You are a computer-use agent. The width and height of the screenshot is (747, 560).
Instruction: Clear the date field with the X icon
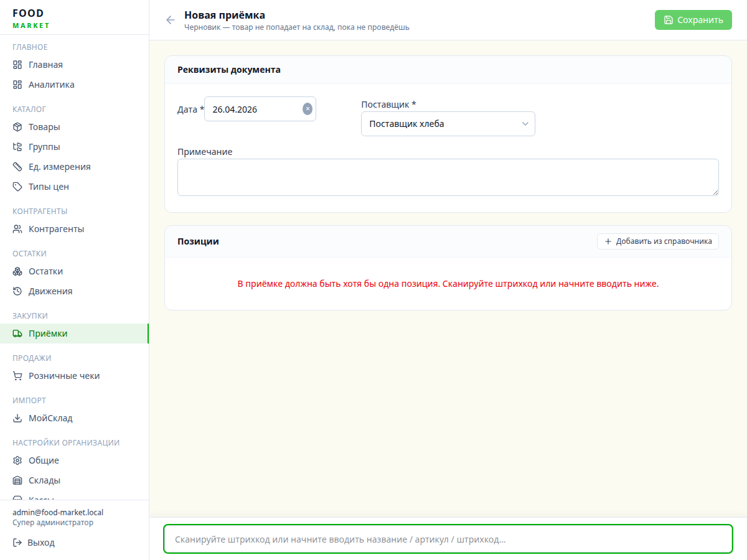pyautogui.click(x=308, y=109)
